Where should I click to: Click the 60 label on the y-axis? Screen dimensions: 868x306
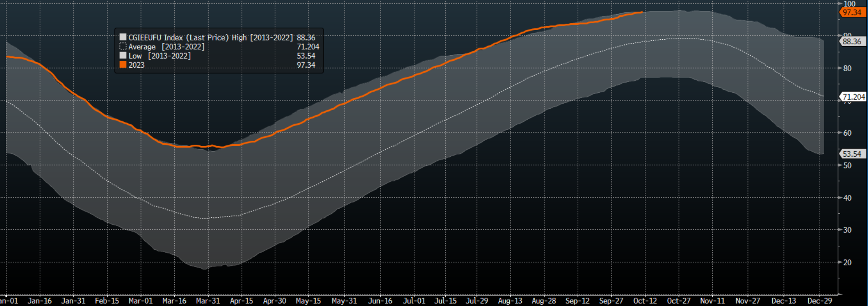(847, 133)
